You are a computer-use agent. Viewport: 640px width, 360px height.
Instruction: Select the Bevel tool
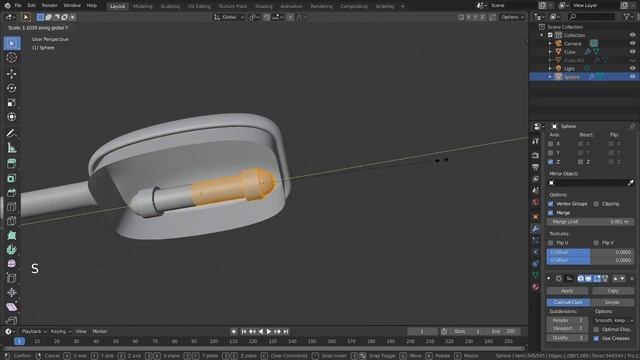(x=11, y=192)
